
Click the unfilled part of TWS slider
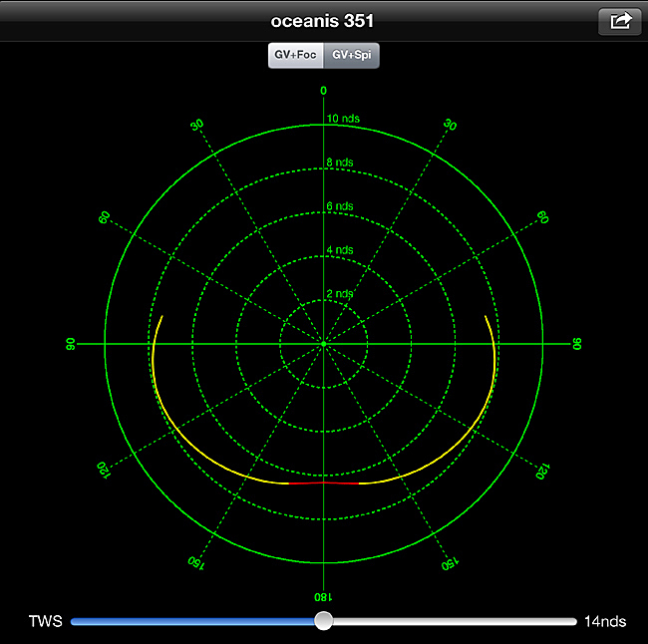[455, 621]
